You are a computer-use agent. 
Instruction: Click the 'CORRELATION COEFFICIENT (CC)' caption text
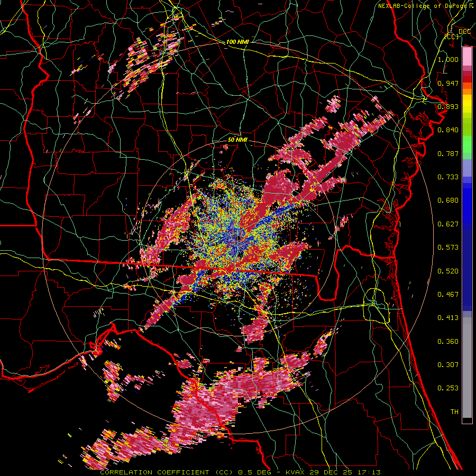167,472
